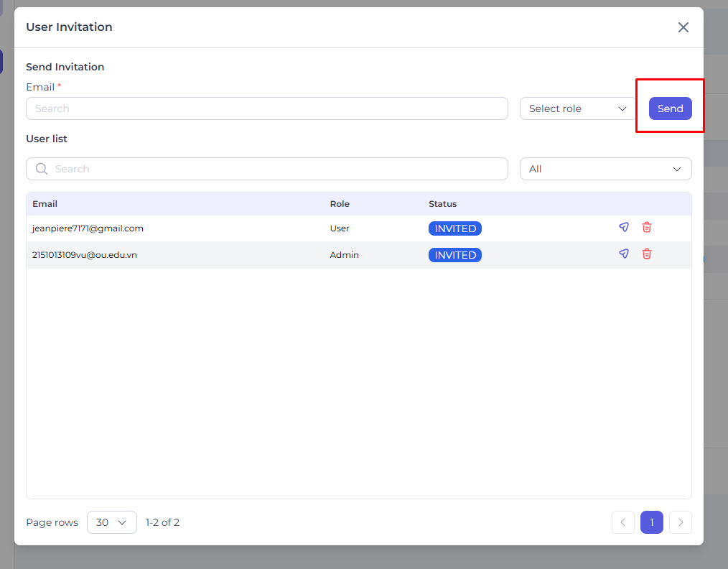Select the 2151013109vu@ou.edu.vn email cell

pyautogui.click(x=85, y=255)
